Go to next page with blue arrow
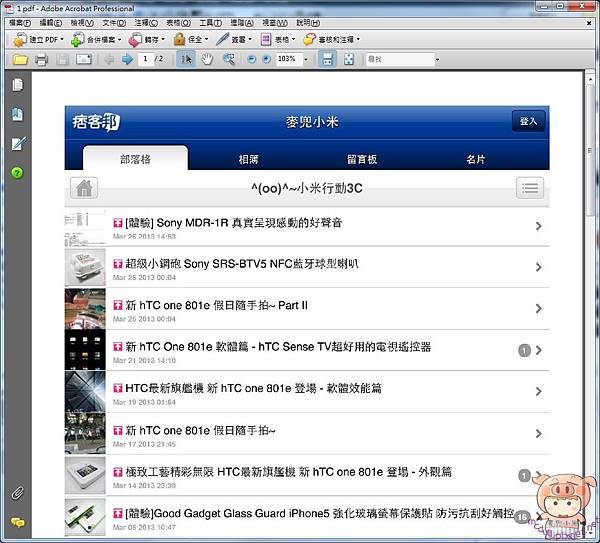This screenshot has width=600, height=543. 127,59
